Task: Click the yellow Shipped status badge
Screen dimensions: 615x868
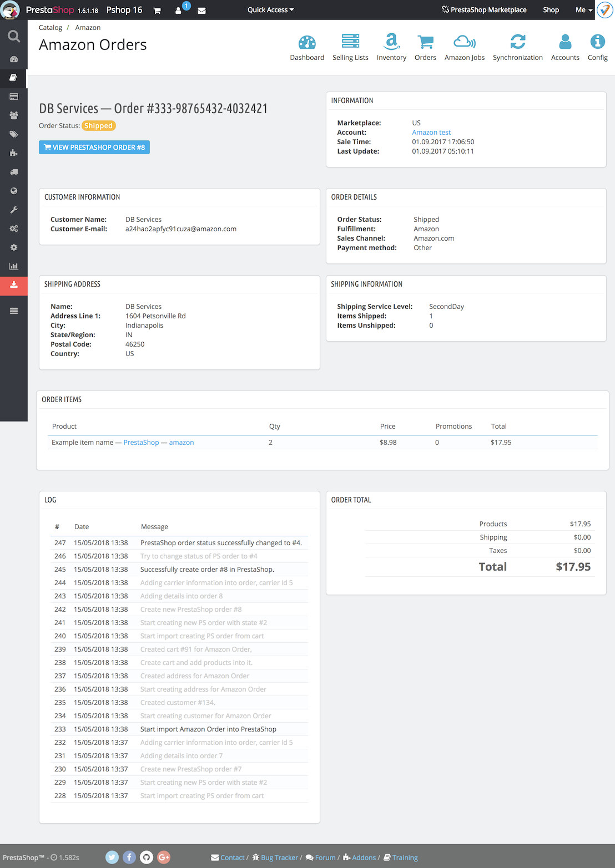Action: (x=99, y=126)
